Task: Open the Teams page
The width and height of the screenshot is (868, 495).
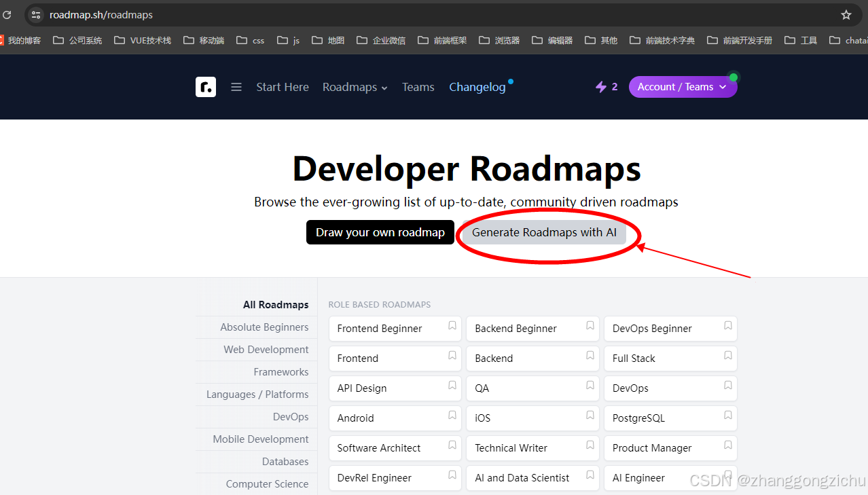Action: click(418, 87)
